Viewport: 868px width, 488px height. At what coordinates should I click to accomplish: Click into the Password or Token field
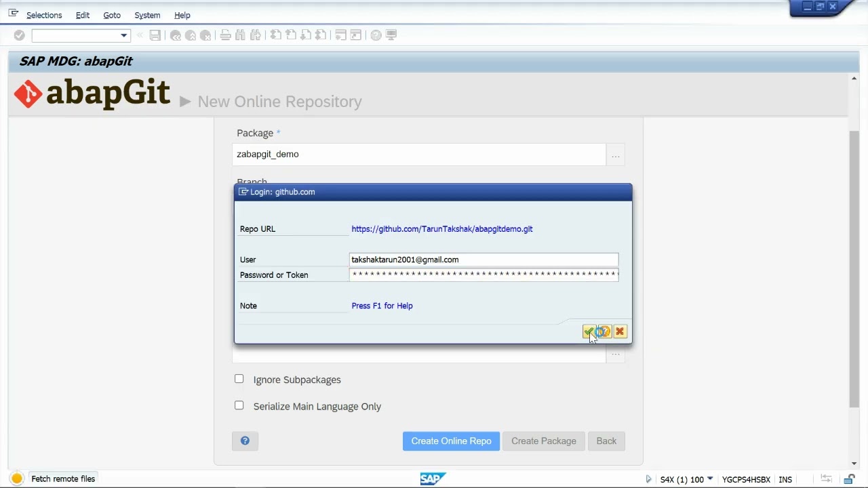tap(484, 274)
